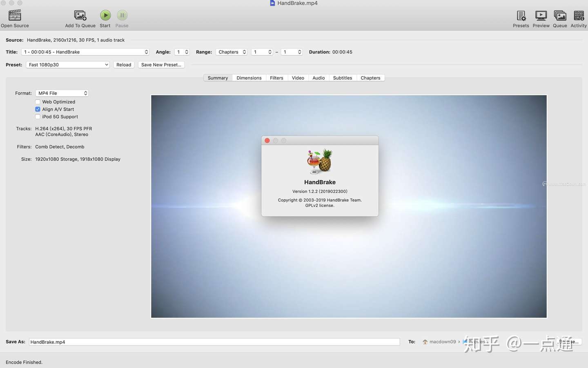The image size is (588, 368).
Task: Start the encode with the green play icon
Action: click(105, 16)
